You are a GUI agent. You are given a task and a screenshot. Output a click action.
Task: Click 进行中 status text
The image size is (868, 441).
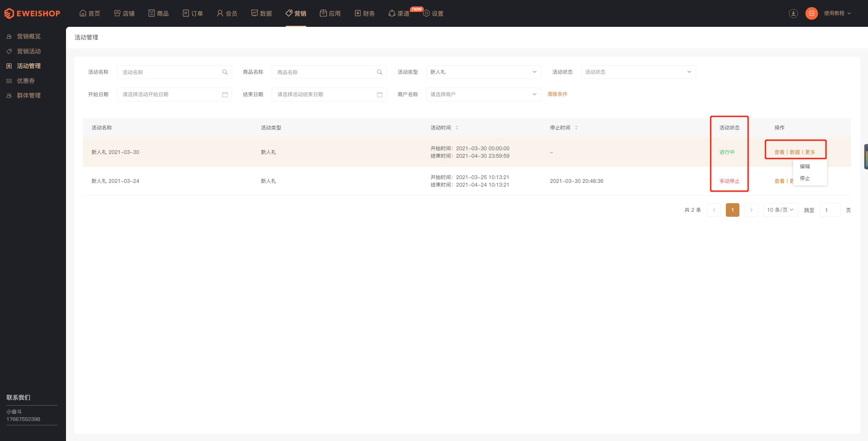pyautogui.click(x=727, y=152)
